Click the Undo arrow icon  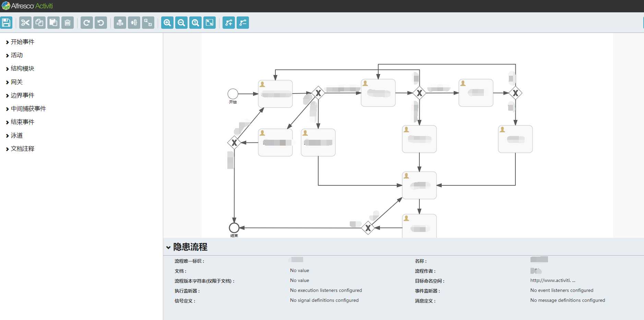[x=101, y=23]
